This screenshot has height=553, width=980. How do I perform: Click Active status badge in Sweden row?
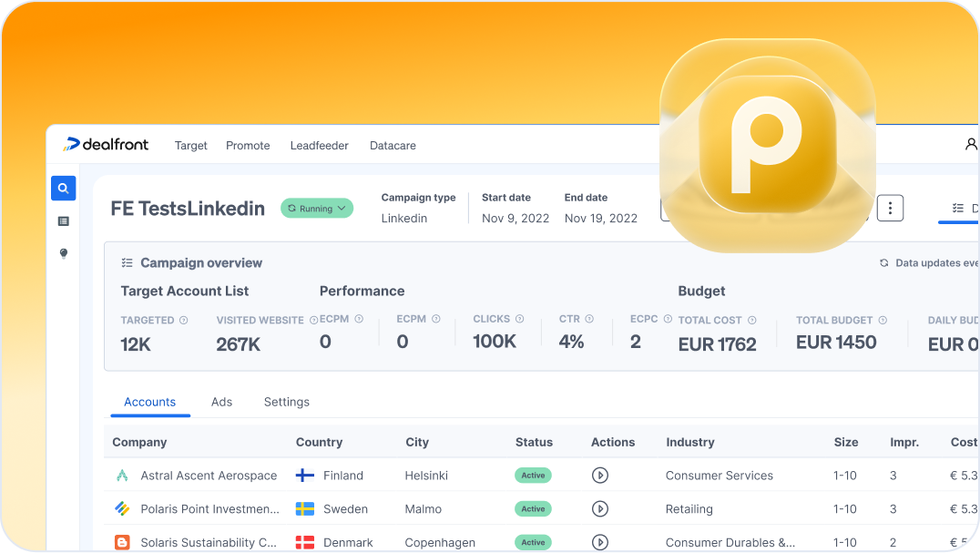pos(533,508)
